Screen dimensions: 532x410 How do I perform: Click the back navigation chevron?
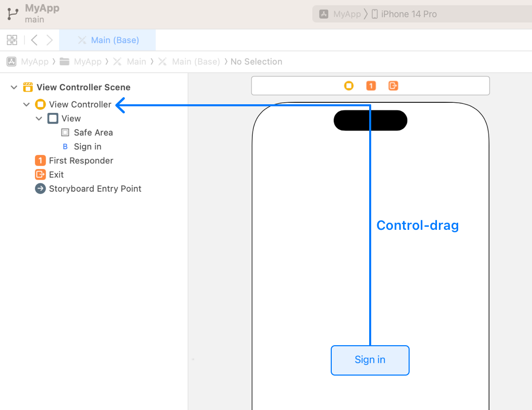pos(33,39)
